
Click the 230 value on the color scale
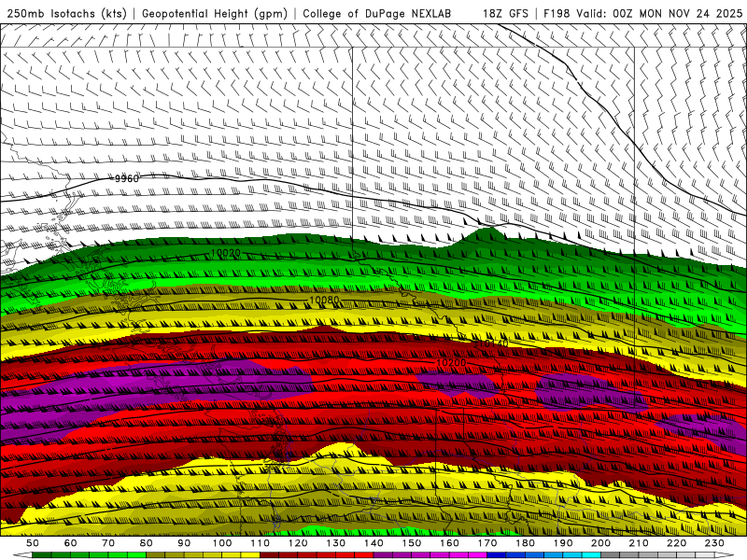point(714,543)
